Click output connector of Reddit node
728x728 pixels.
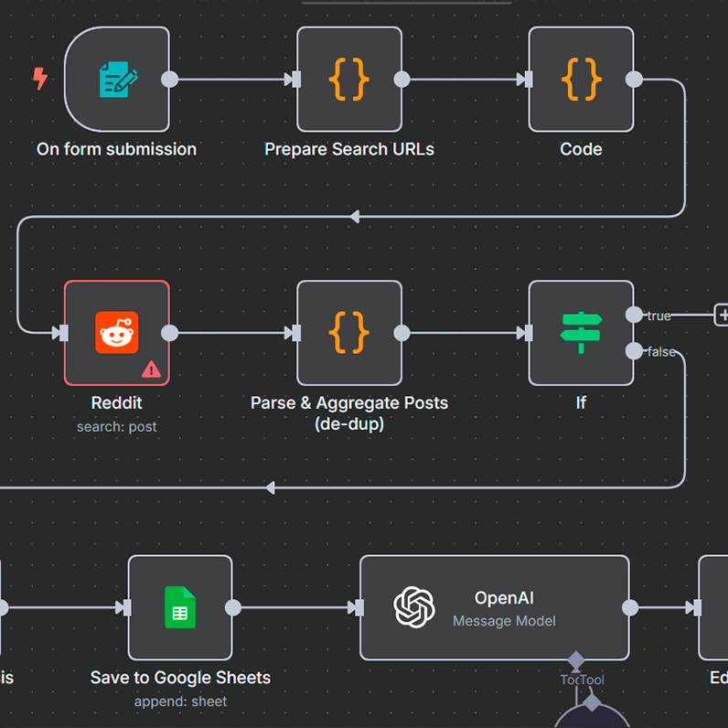click(x=169, y=333)
